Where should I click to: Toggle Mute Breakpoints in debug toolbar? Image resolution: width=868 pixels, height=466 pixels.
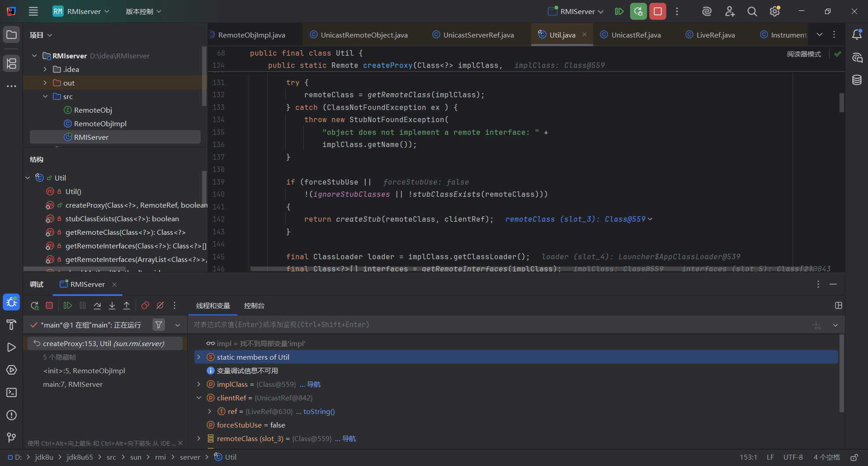click(x=160, y=306)
